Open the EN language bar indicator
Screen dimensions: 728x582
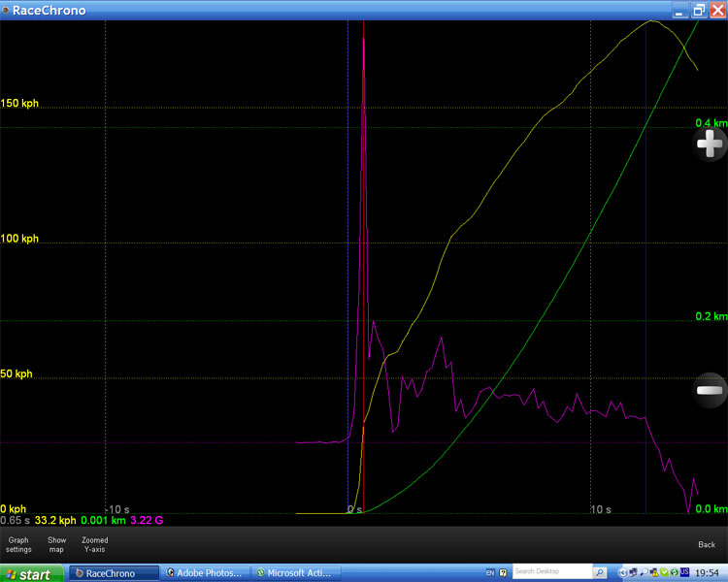pos(490,573)
